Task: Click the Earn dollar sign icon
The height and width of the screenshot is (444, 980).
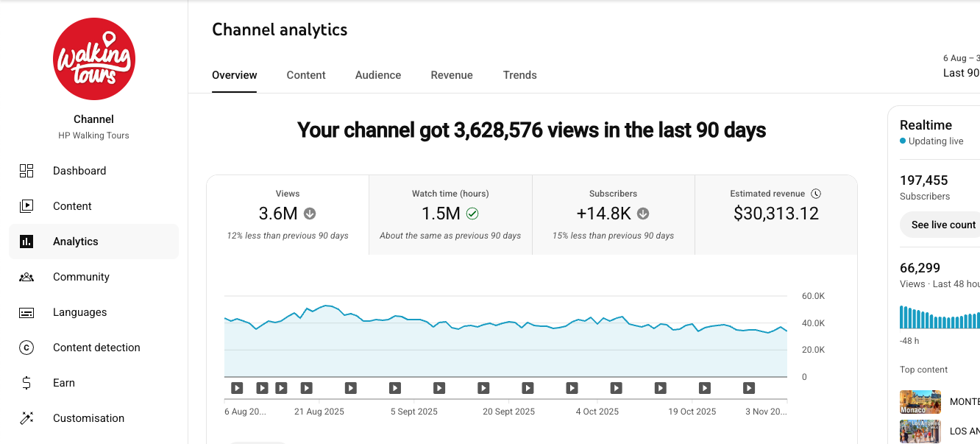Action: click(26, 383)
